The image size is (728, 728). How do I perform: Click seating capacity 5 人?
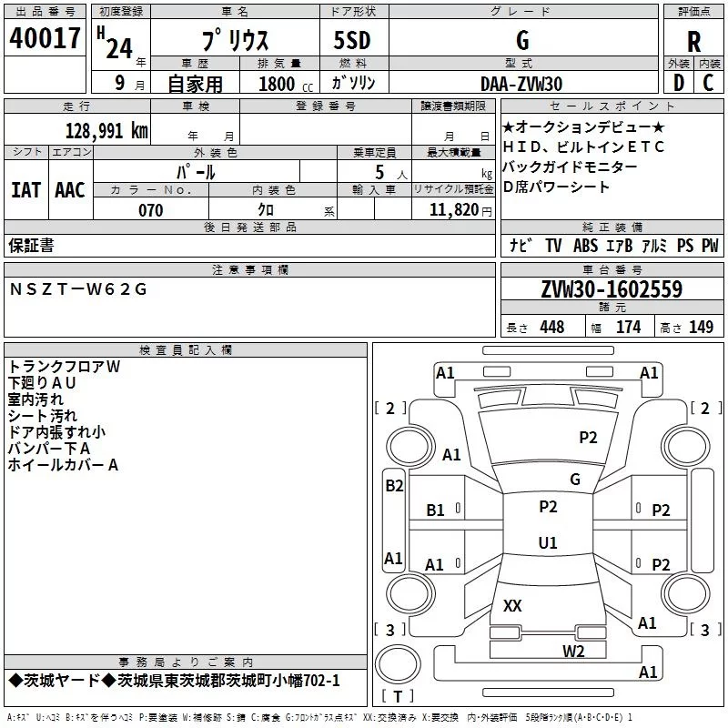click(390, 173)
